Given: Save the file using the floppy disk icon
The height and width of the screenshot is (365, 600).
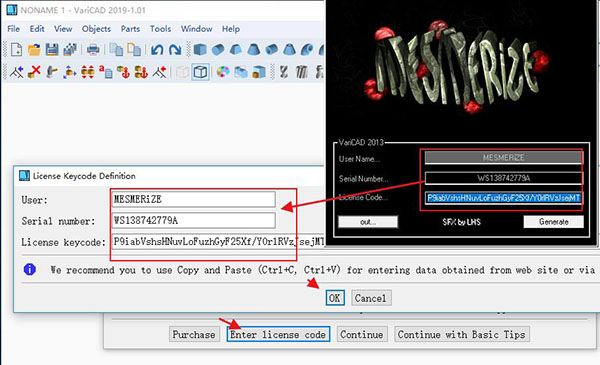Looking at the screenshot, I should point(52,50).
